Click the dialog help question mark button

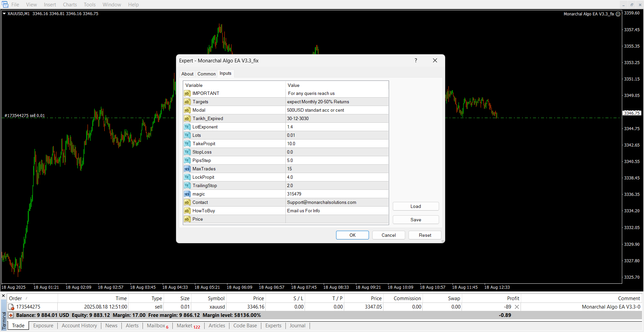416,60
